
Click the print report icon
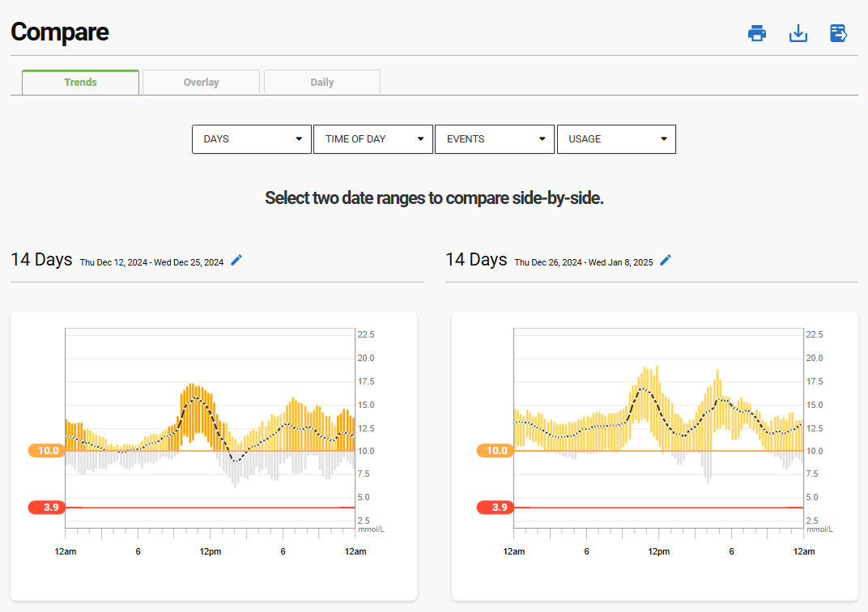pos(756,33)
